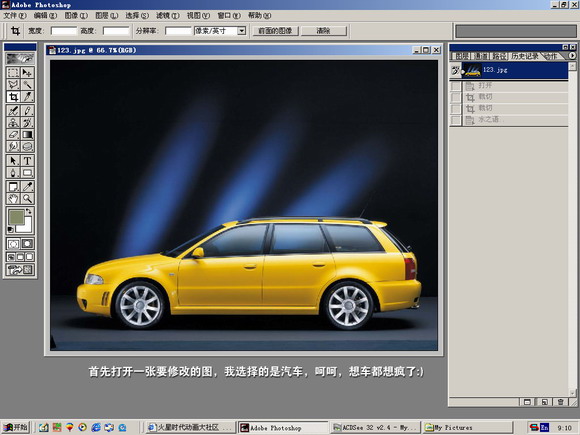
Task: Set history brush source for first 裁切 state
Action: point(456,97)
